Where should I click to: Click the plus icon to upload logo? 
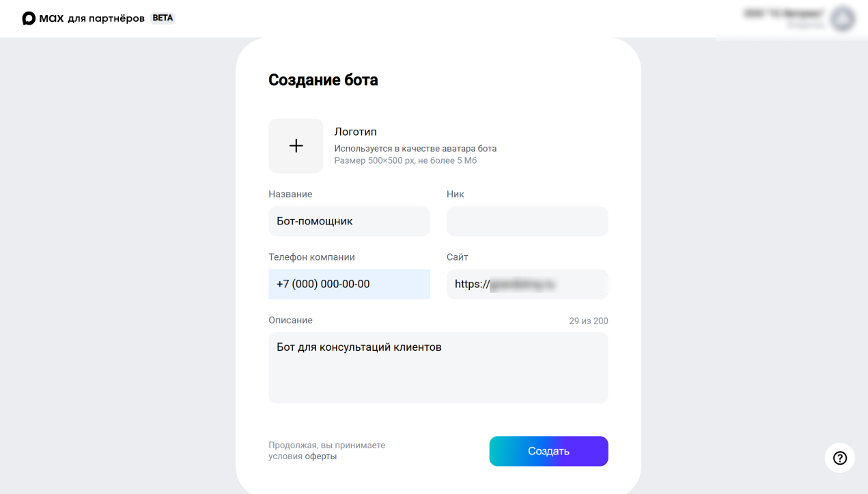point(296,146)
